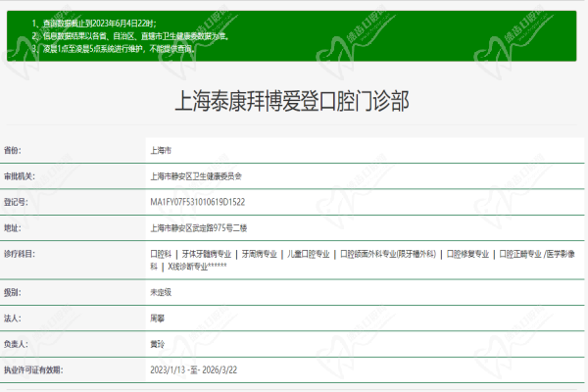Click 口腔科 in the 诊疗科目 list
This screenshot has height=392, width=588.
161,254
